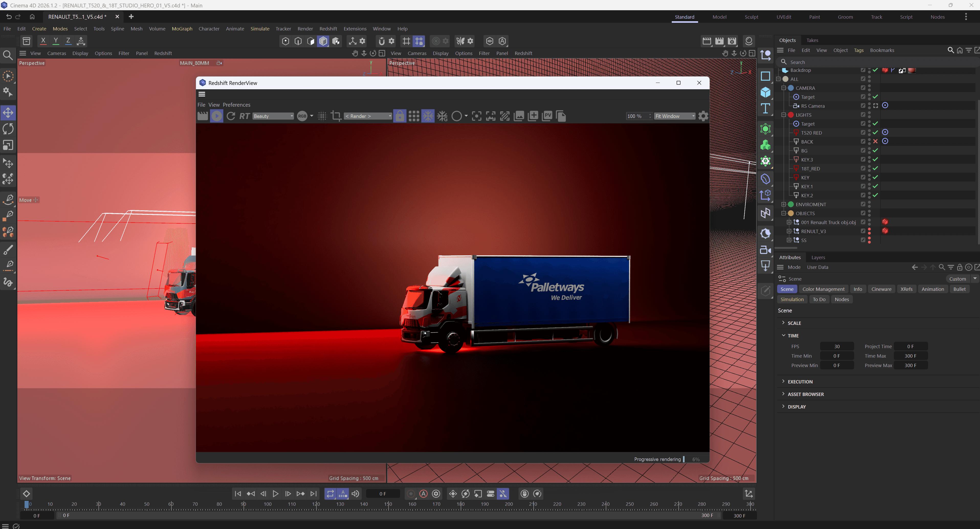The width and height of the screenshot is (980, 529).
Task: Enable the BACK light red X toggle
Action: pyautogui.click(x=875, y=141)
